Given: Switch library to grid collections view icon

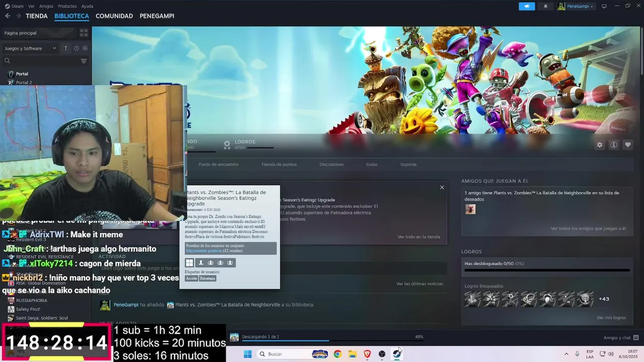Looking at the screenshot, I should click(x=84, y=33).
